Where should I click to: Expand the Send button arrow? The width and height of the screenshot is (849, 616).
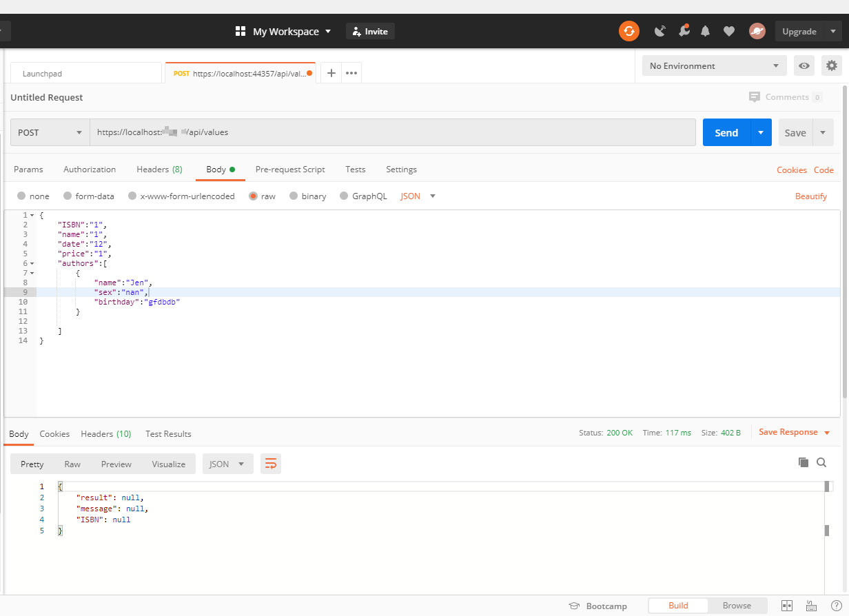pos(761,132)
